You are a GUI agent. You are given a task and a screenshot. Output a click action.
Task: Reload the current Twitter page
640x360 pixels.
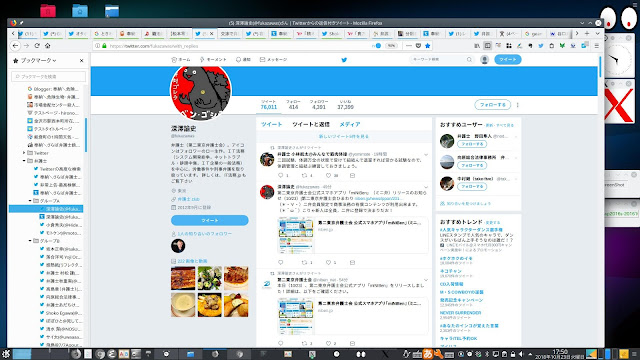37,46
